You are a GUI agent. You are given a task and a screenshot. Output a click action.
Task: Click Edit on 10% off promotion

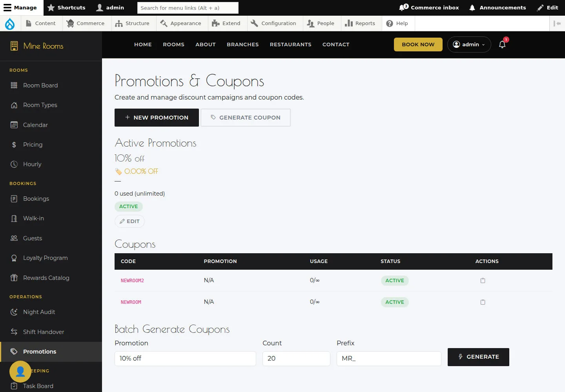[129, 221]
